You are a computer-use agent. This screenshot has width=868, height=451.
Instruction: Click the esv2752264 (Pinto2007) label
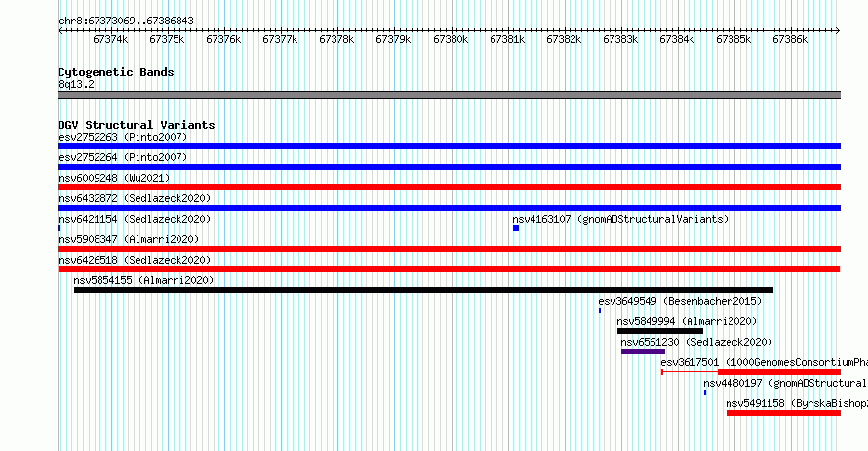click(123, 157)
